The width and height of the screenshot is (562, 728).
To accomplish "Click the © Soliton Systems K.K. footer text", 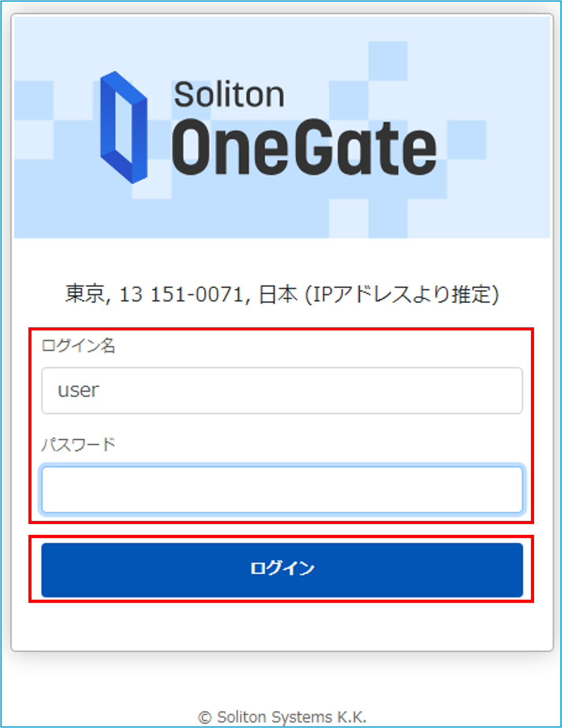I will [282, 717].
